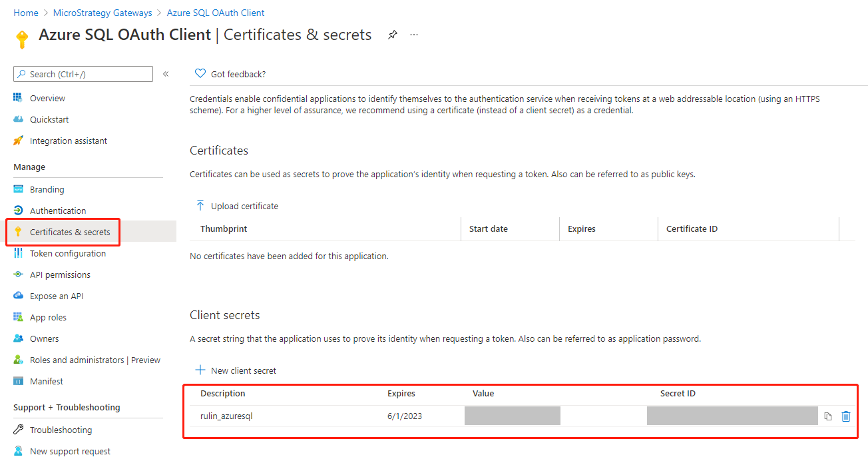Delete the rulin_azuresql client secret
This screenshot has height=469, width=868.
pyautogui.click(x=846, y=416)
